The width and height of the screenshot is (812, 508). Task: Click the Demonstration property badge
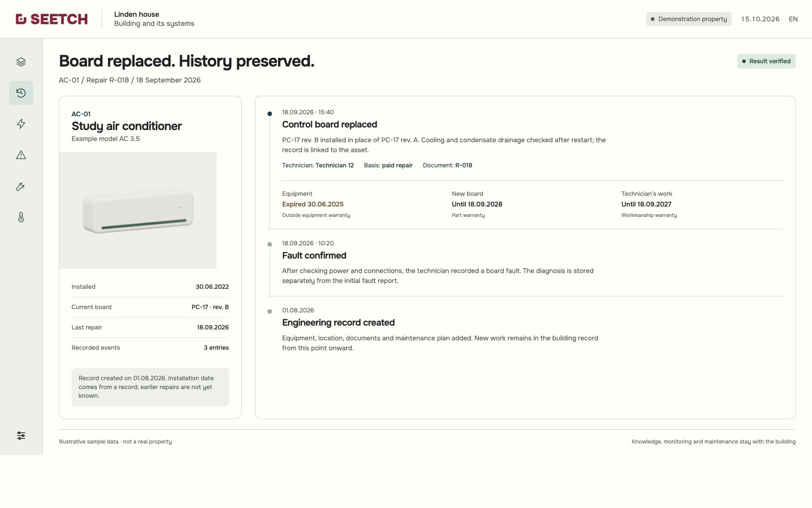point(689,19)
